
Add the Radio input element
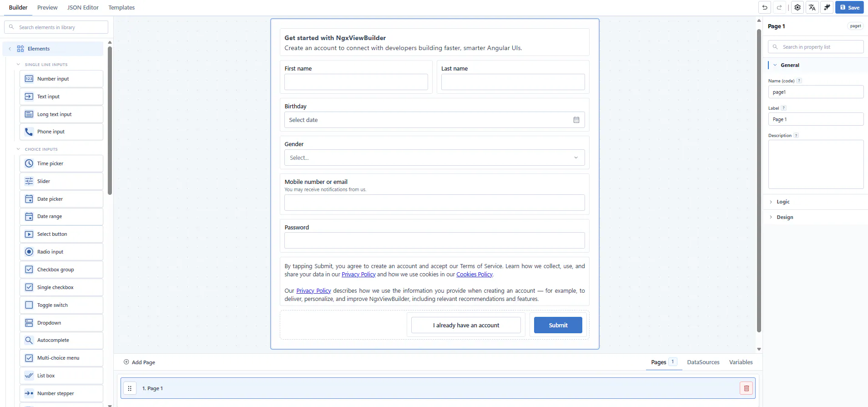61,252
